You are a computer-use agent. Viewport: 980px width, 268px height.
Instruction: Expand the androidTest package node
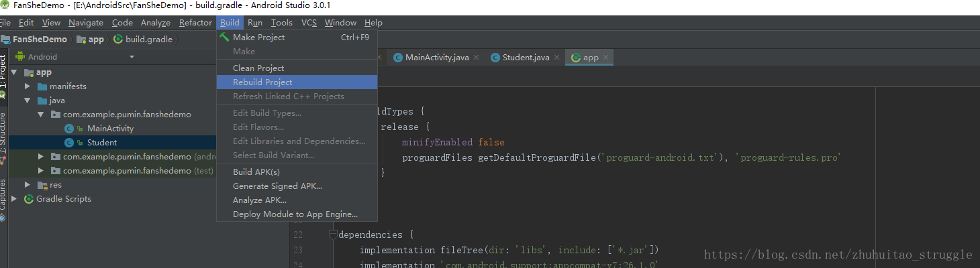point(41,156)
